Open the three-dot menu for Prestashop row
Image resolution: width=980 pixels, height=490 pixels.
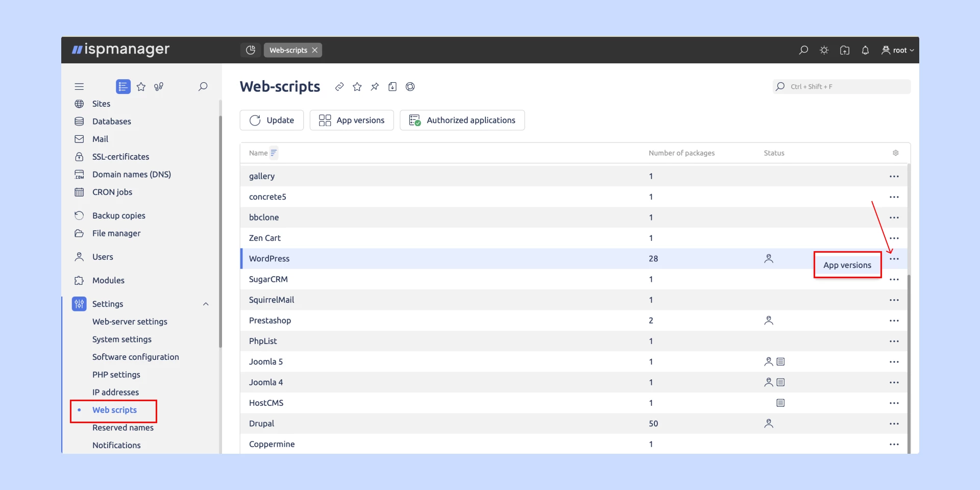[894, 321]
